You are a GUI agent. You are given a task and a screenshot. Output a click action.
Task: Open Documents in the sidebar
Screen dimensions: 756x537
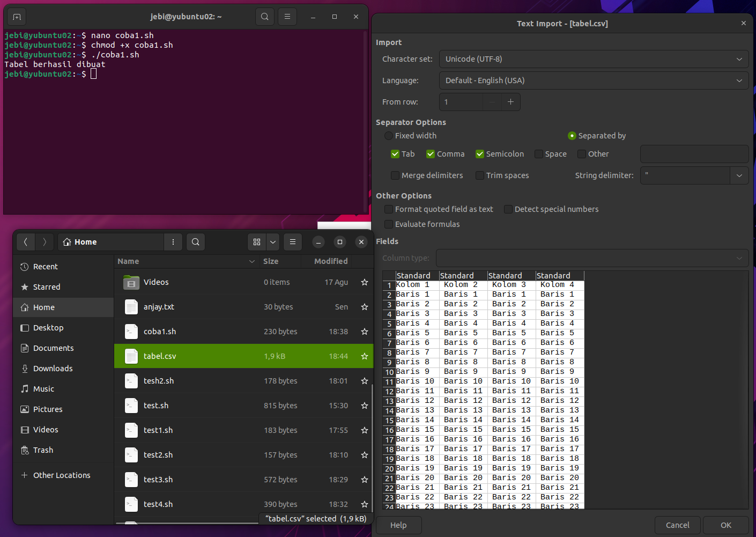tap(63, 348)
